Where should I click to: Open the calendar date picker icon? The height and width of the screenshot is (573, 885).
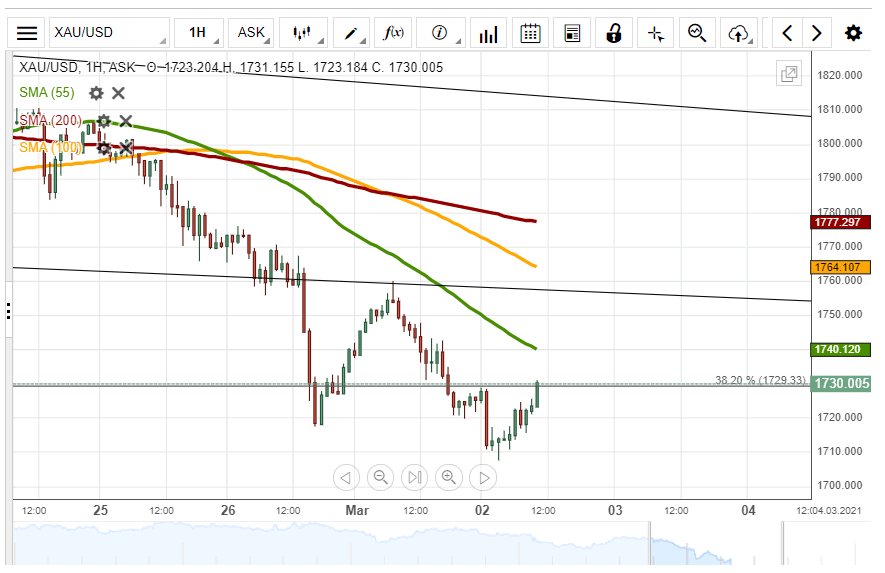click(530, 33)
